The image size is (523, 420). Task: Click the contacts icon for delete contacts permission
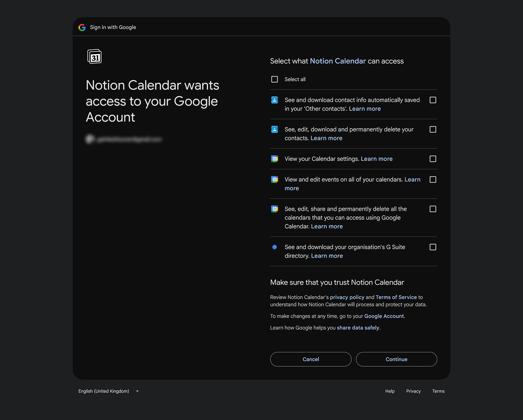click(x=275, y=129)
